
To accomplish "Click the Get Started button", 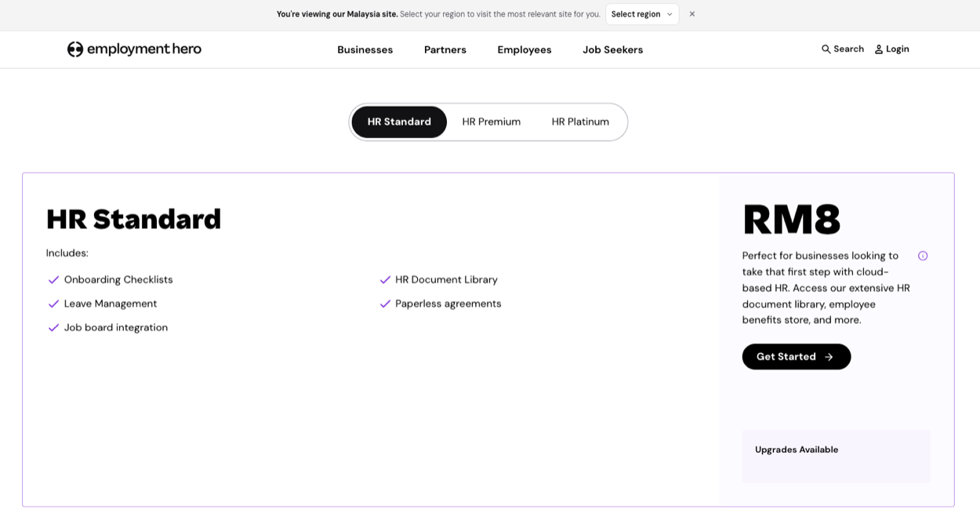I will pyautogui.click(x=797, y=357).
